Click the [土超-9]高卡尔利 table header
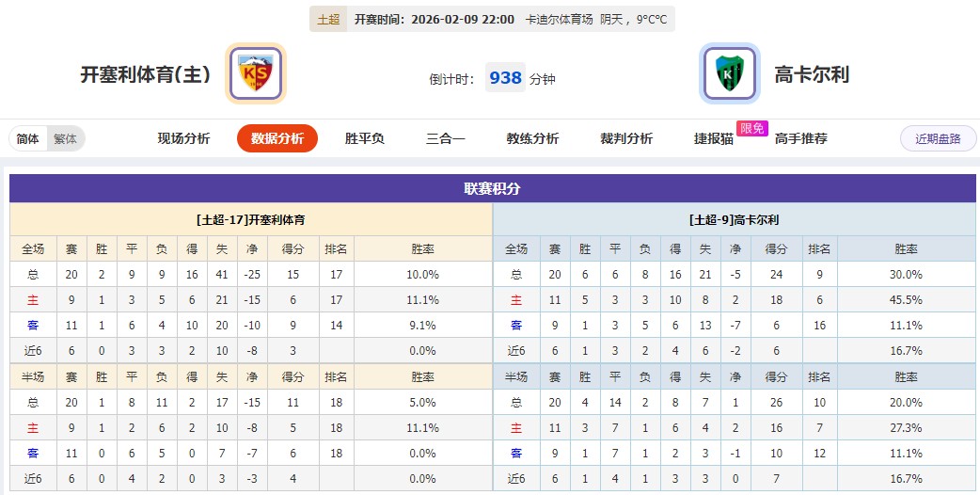This screenshot has width=980, height=495. coord(734,220)
